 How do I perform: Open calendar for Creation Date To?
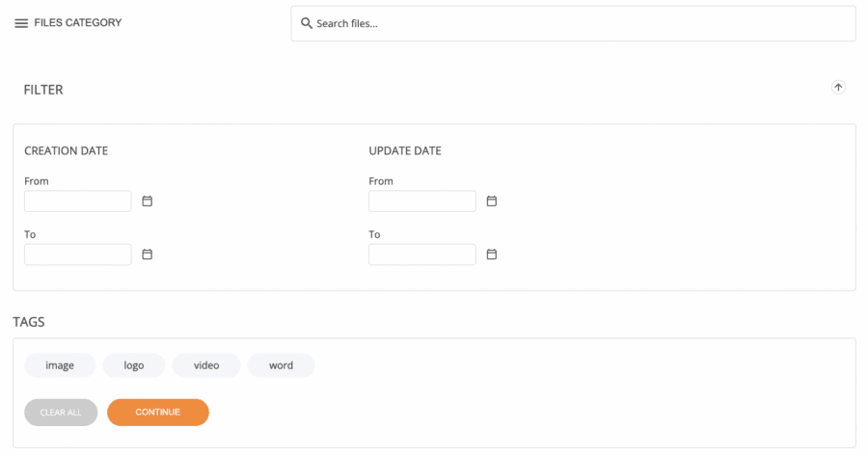point(148,255)
